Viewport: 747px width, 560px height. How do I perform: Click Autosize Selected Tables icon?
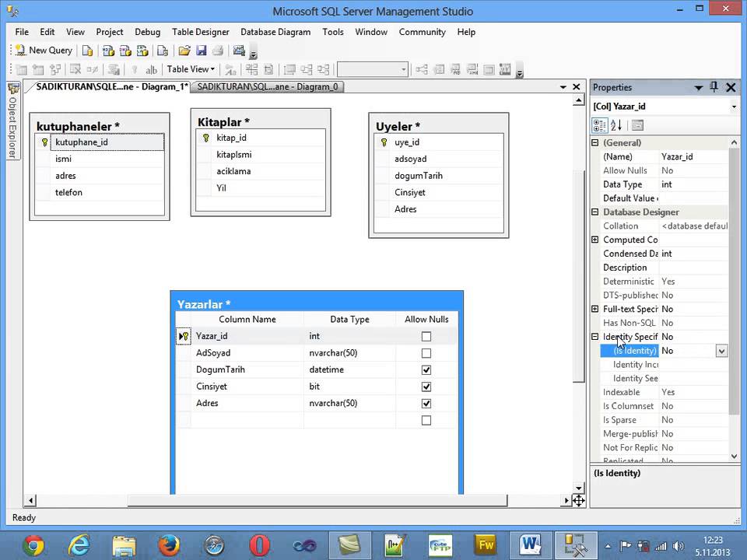pos(289,69)
